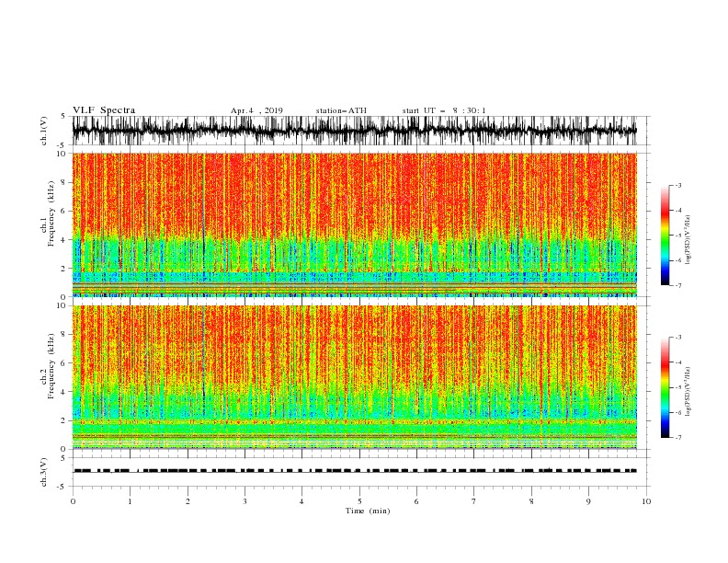
Task: Click the 8 kHz tick of ch.2 frequency axis
Action: [64, 335]
